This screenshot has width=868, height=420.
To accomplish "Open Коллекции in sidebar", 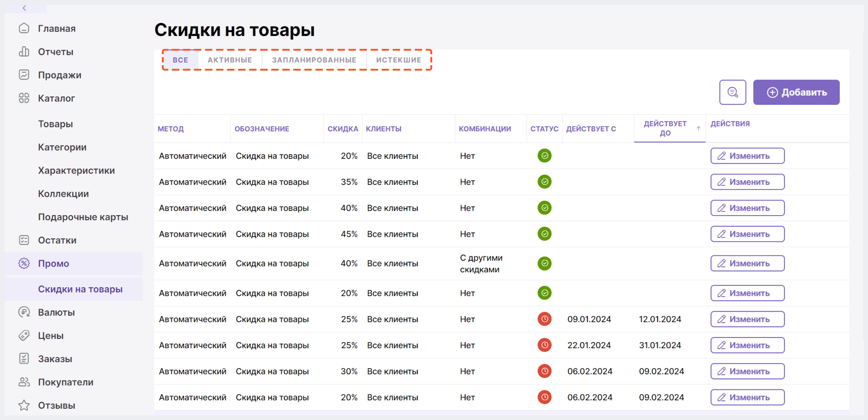I will click(63, 194).
